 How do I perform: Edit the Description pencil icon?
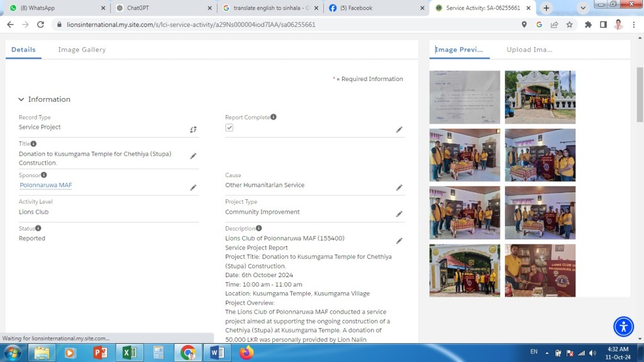point(399,241)
